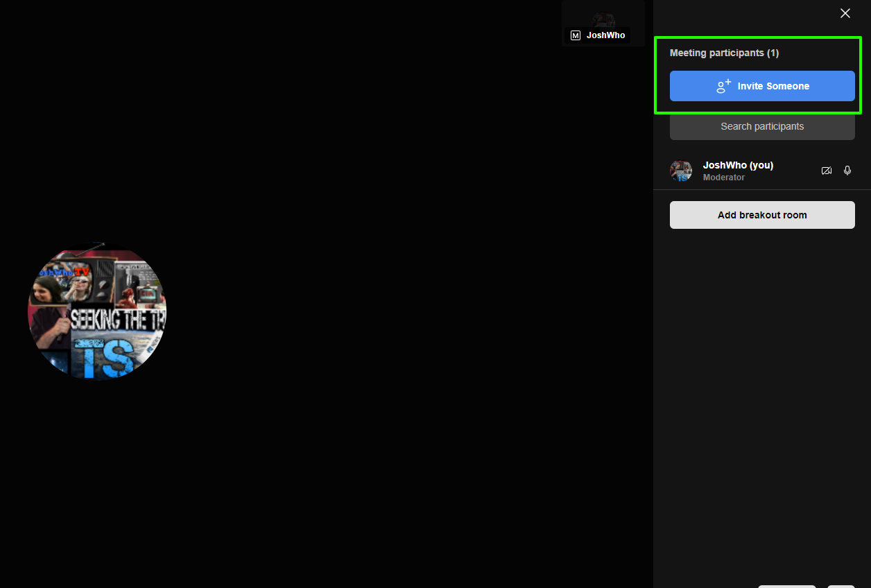
Task: Click the microphone icon in JoshWho's row
Action: pos(847,171)
